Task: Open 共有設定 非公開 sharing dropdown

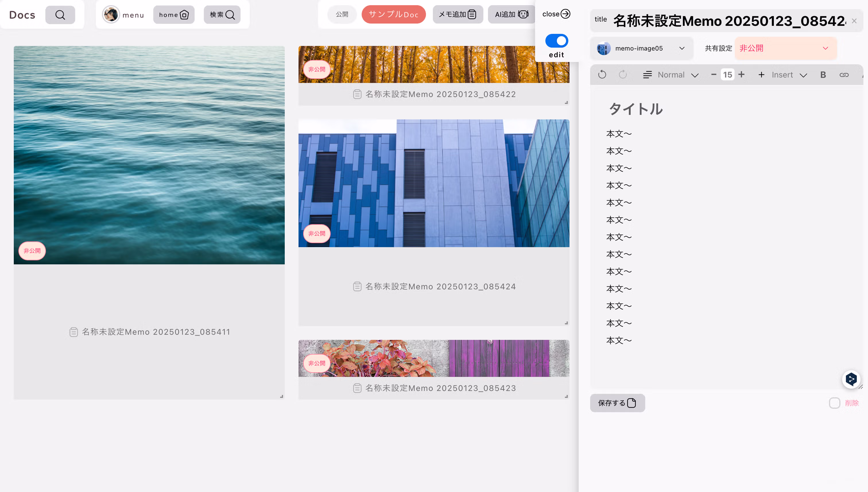Action: pos(786,48)
